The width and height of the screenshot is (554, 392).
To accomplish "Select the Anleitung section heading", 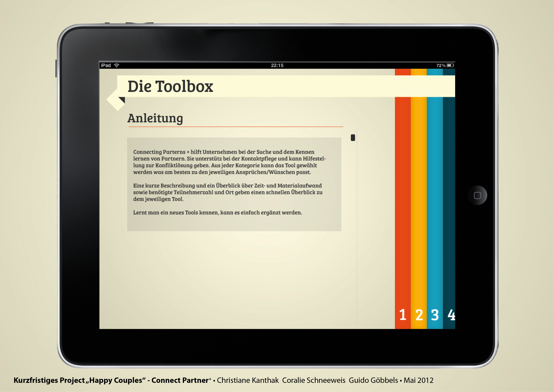I will tap(155, 118).
